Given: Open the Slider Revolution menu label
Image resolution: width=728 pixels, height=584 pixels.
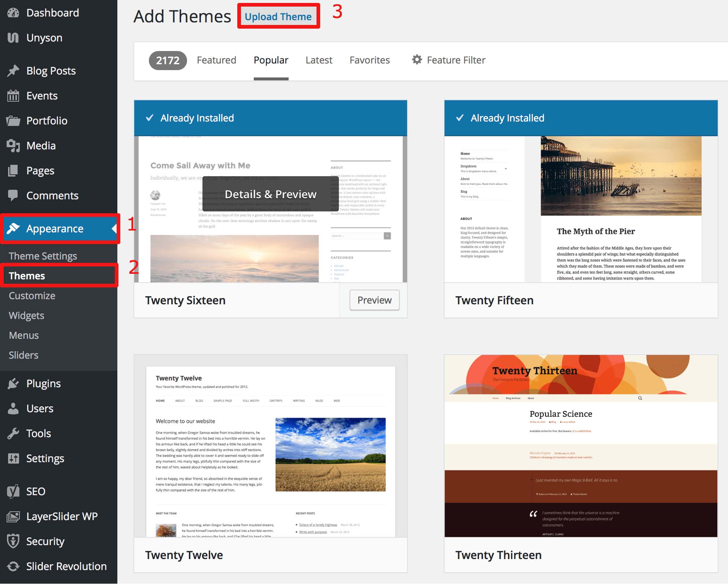Looking at the screenshot, I should [66, 566].
